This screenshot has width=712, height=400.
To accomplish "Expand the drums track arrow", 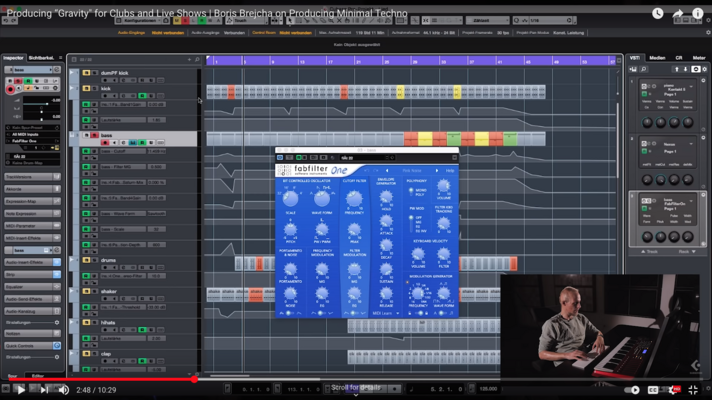I will [72, 260].
